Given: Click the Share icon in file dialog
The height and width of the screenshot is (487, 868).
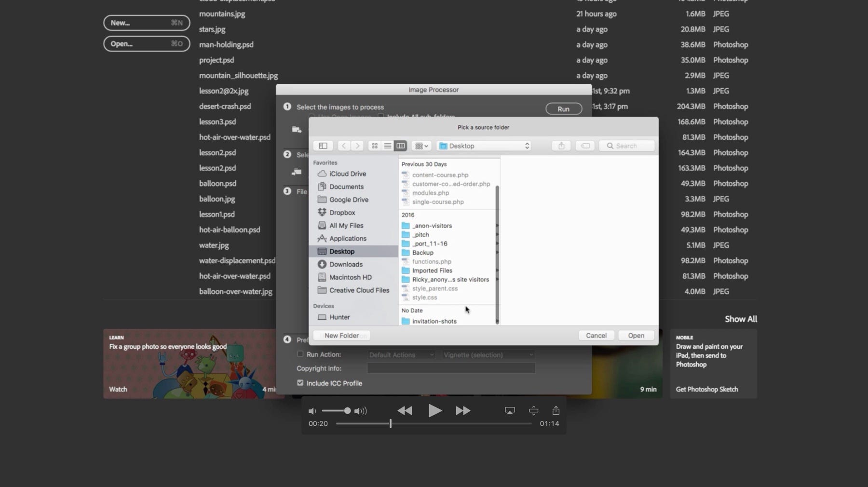Looking at the screenshot, I should point(561,146).
